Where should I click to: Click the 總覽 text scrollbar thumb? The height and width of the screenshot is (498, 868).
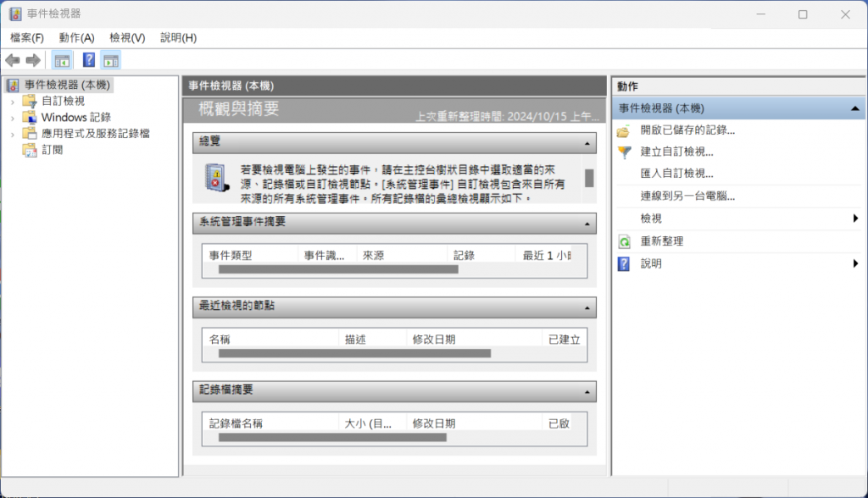589,178
